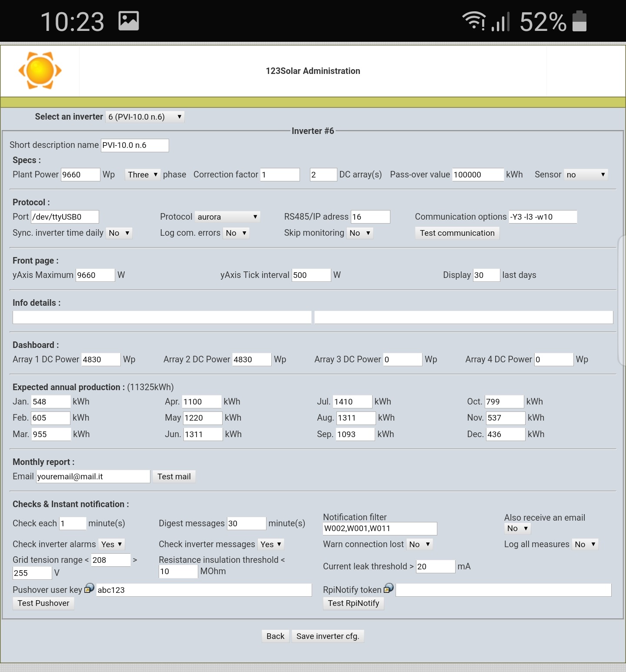Image resolution: width=626 pixels, height=672 pixels.
Task: Open Sync. inverter time daily dropdown
Action: (x=119, y=233)
